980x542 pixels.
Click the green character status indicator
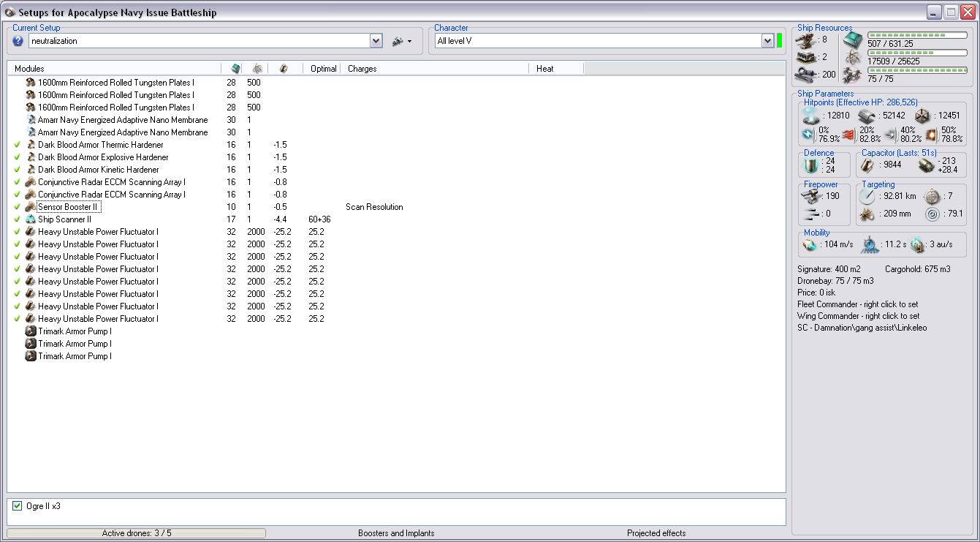[780, 41]
